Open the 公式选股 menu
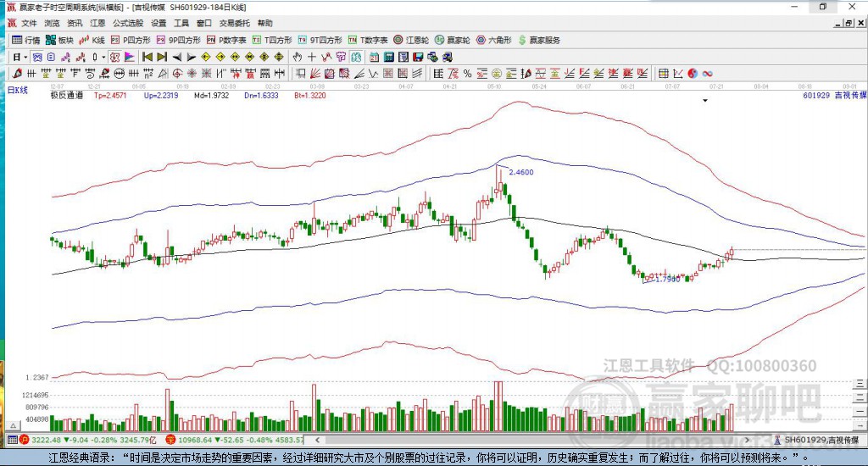This screenshot has height=466, width=868. (x=128, y=23)
